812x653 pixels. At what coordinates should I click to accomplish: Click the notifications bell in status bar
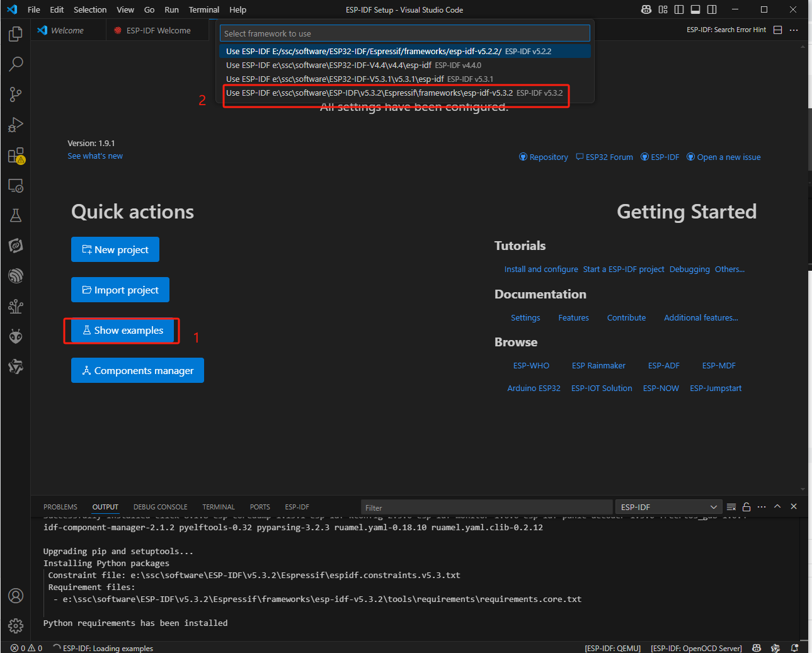(x=794, y=648)
